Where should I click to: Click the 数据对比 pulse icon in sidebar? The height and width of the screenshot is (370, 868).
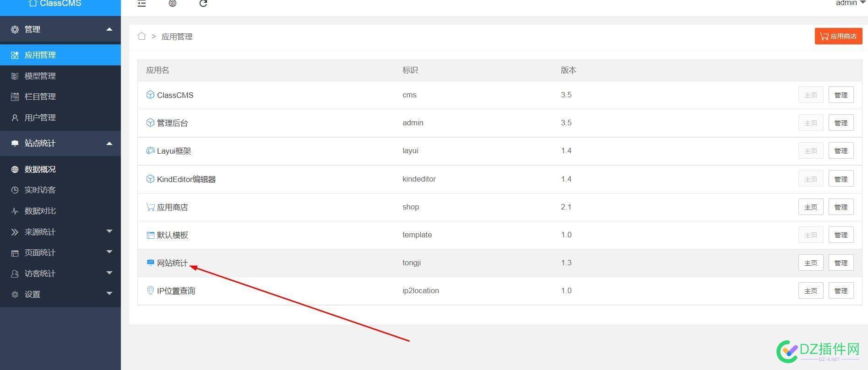point(15,211)
